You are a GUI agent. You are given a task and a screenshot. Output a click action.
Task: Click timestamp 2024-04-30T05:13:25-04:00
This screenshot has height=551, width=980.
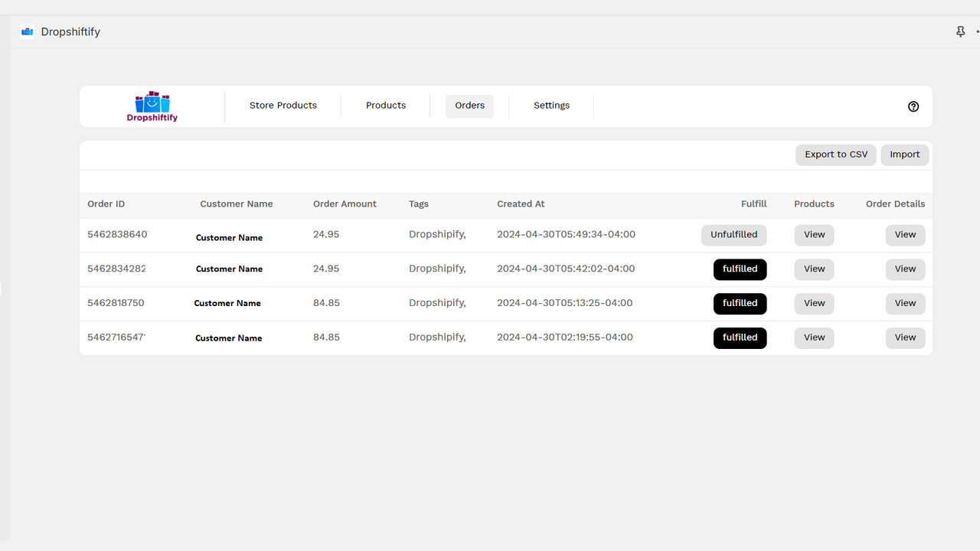click(565, 303)
